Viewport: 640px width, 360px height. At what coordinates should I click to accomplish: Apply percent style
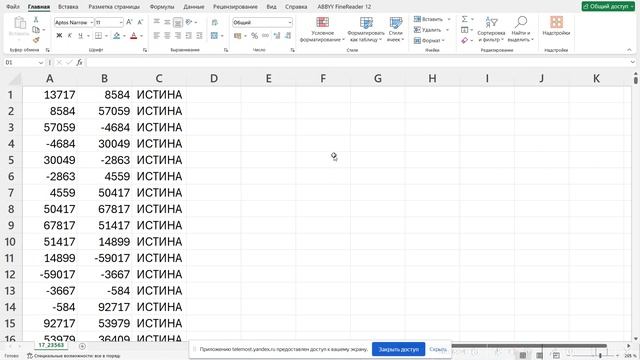click(254, 36)
